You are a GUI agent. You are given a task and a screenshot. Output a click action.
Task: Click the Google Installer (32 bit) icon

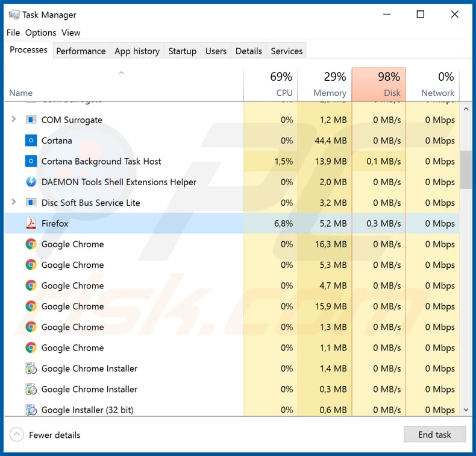pos(31,410)
